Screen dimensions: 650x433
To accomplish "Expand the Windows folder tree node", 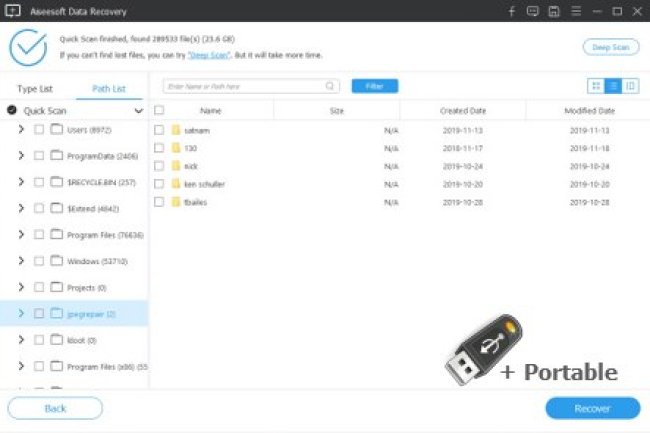I will pos(21,260).
